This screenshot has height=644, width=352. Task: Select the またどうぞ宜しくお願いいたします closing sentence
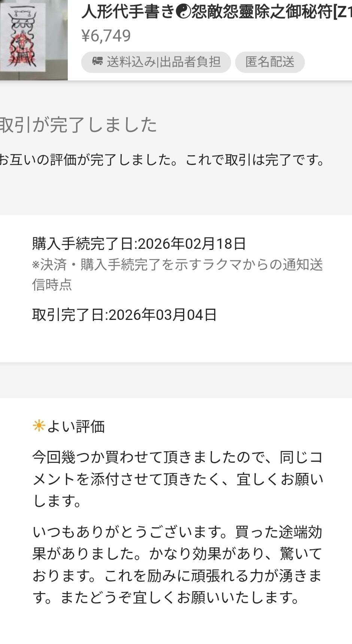[180, 598]
